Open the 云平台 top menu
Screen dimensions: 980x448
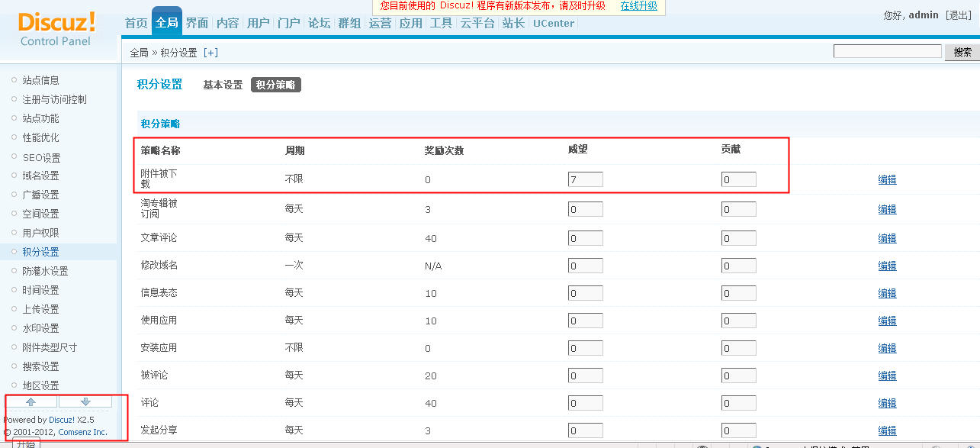click(477, 23)
